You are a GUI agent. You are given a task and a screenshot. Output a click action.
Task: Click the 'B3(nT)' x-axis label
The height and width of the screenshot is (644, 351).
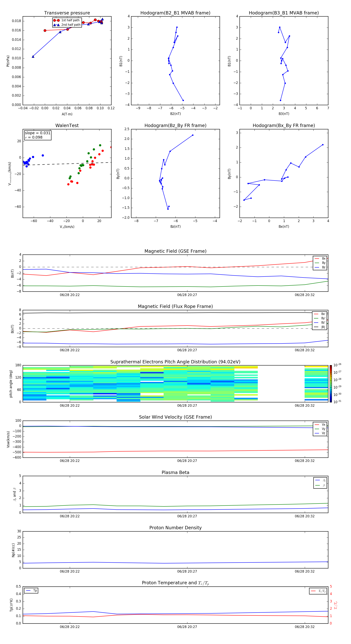(x=284, y=114)
